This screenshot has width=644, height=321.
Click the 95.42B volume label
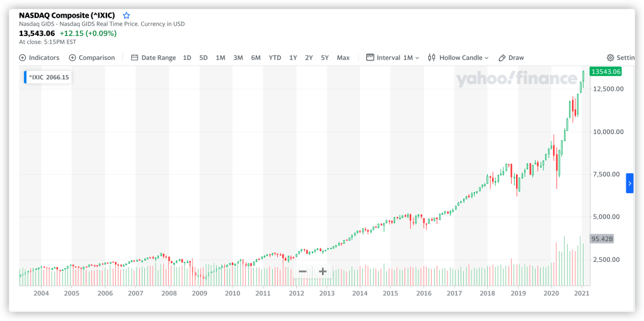pyautogui.click(x=602, y=239)
